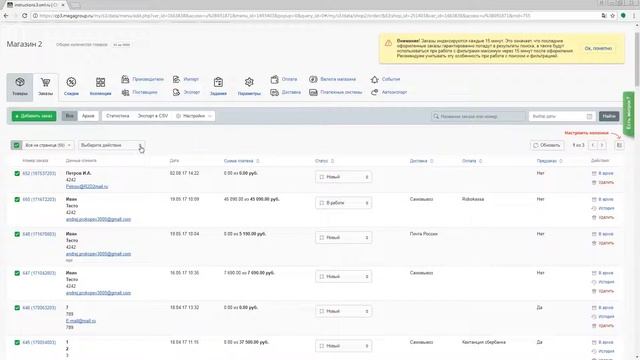Open the События bell item

click(385, 79)
